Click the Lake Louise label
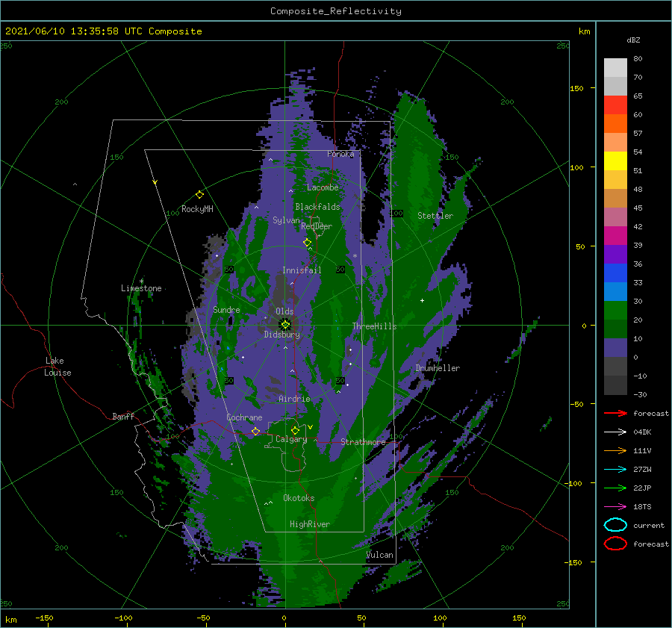Screen dimensions: 672x628 57,367
